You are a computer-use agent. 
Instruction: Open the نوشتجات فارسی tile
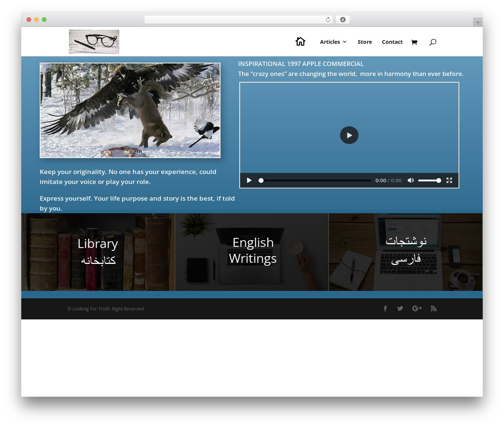pyautogui.click(x=406, y=252)
